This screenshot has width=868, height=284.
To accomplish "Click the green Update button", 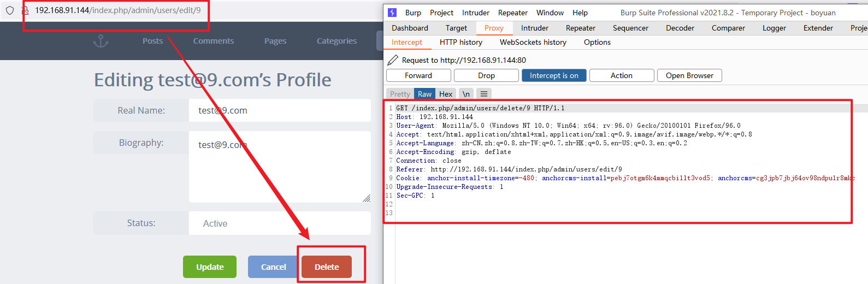I will tap(210, 267).
